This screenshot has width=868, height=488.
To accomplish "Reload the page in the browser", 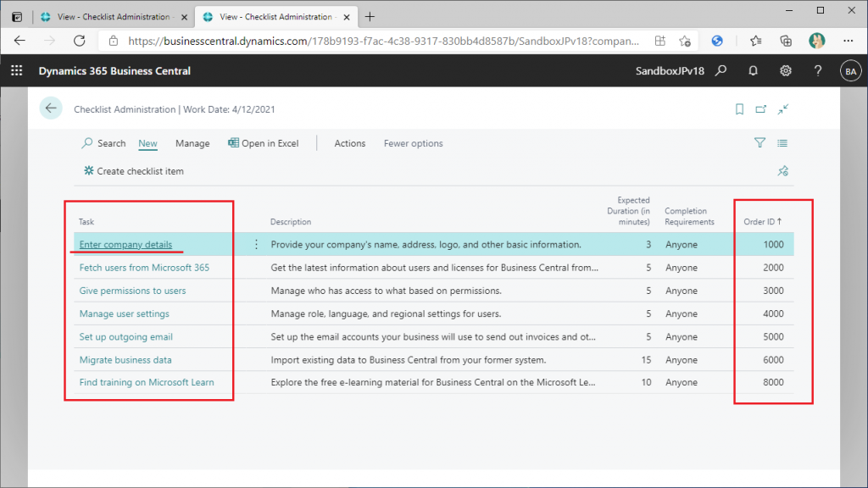I will click(79, 41).
